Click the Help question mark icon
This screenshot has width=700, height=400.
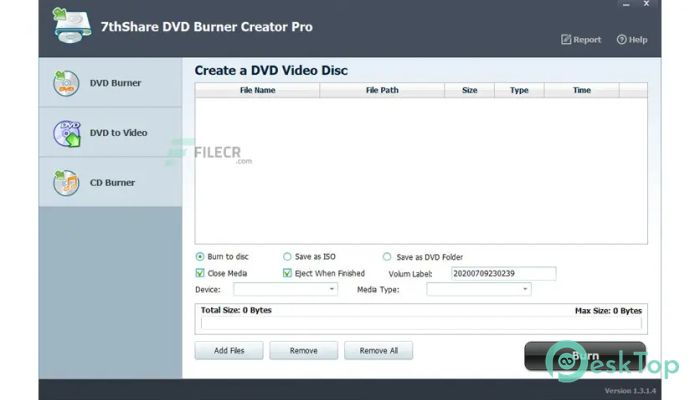point(621,40)
